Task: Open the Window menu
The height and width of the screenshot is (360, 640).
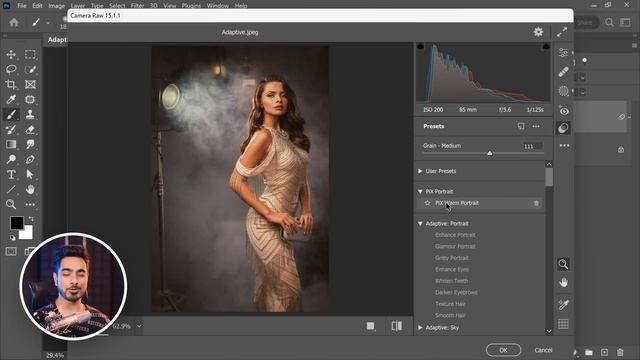Action: (x=218, y=6)
